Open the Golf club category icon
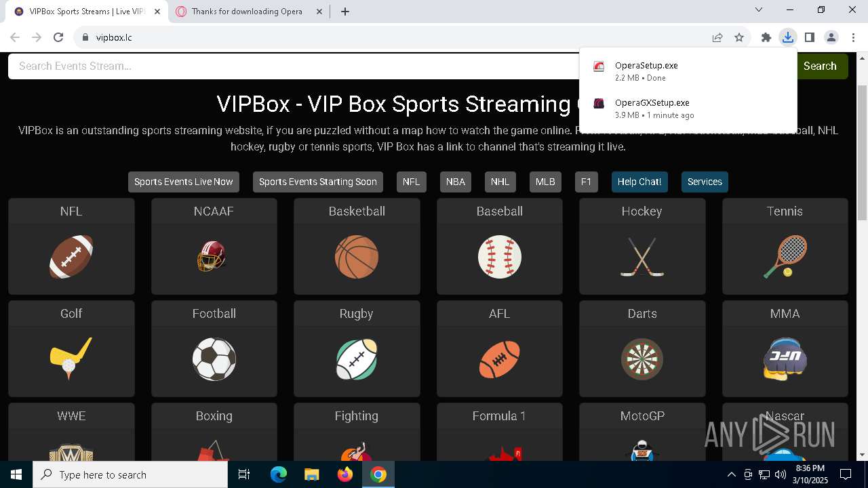This screenshot has height=488, width=868. 71,359
